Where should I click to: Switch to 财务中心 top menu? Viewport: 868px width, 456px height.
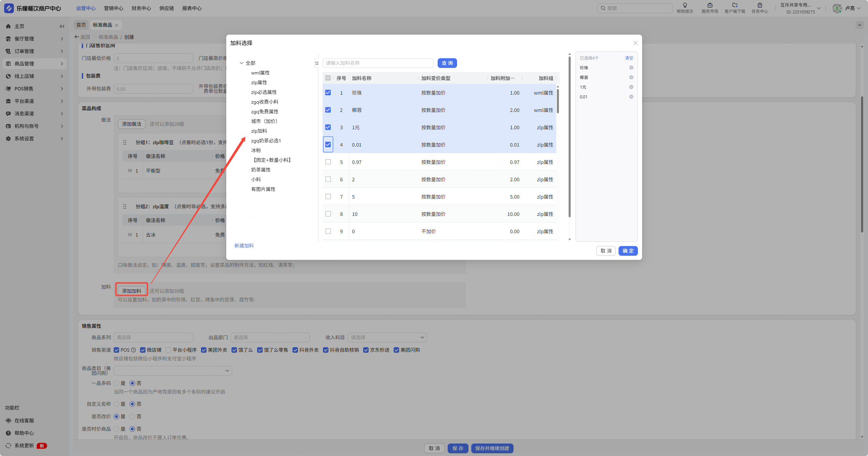141,8
